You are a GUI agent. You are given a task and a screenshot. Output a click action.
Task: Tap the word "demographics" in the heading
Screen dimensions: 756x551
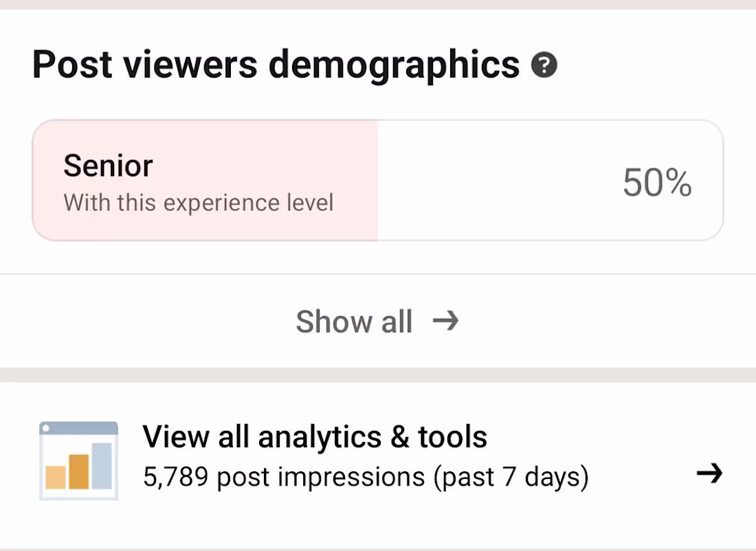(394, 65)
